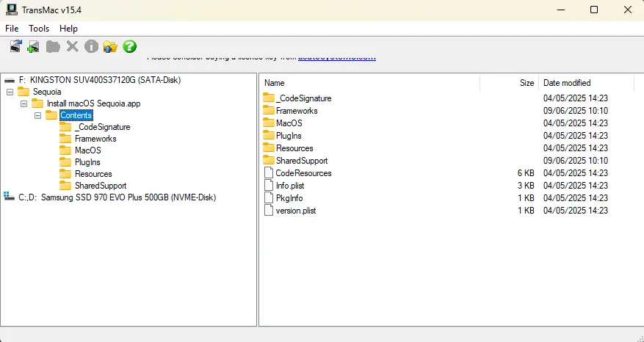Viewport: 644px width, 342px height.
Task: Click the KINGSTON SATA disk drive icon
Action: [10, 81]
